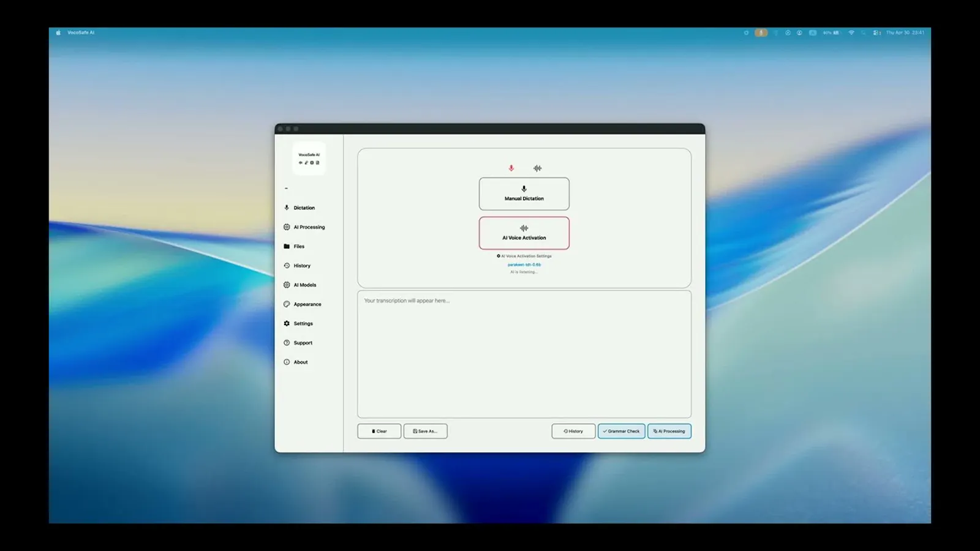Open the Wi-Fi menu bar icon

pos(851,32)
